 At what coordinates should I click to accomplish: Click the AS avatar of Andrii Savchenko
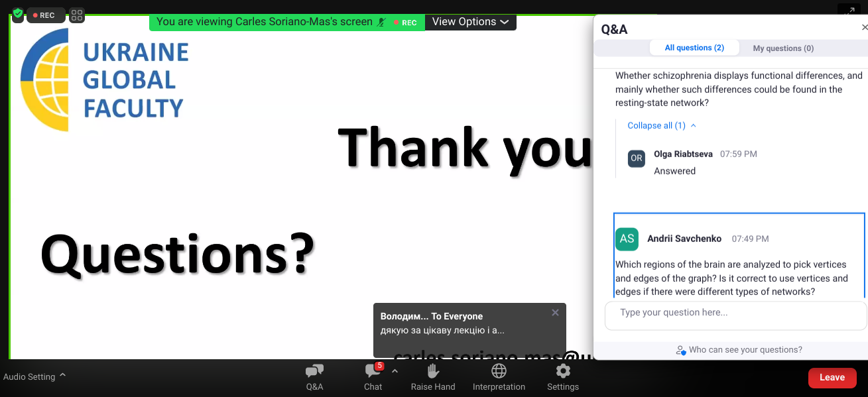(x=627, y=239)
